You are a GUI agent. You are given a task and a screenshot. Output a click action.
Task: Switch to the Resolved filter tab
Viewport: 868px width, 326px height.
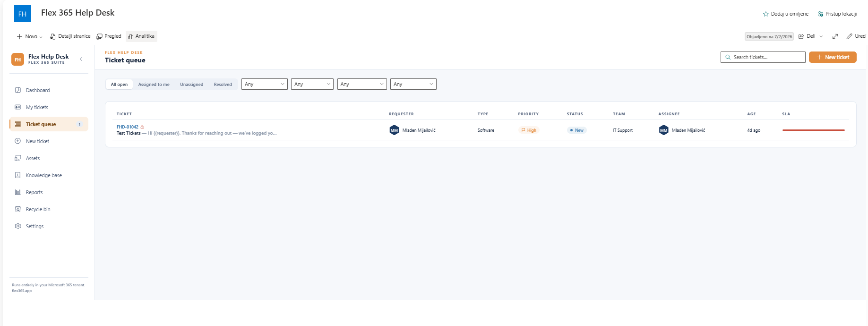coord(223,85)
